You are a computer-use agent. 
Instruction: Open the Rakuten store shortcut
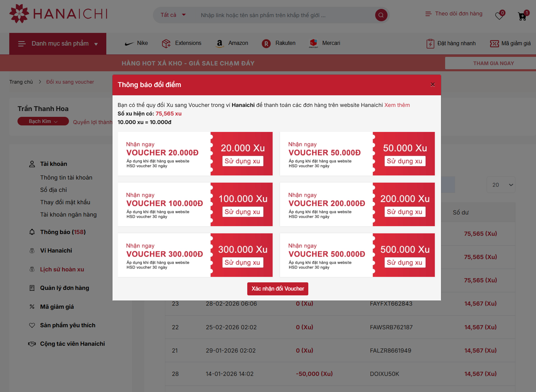click(x=278, y=43)
